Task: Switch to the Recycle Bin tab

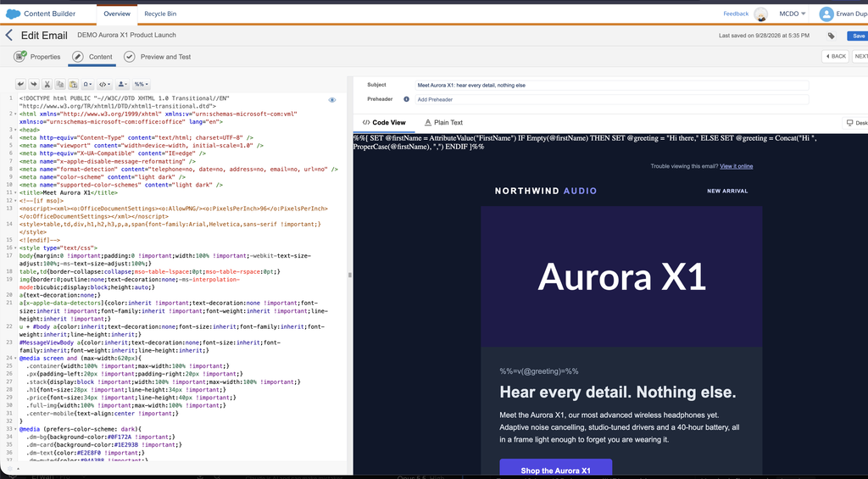Action: [x=160, y=14]
